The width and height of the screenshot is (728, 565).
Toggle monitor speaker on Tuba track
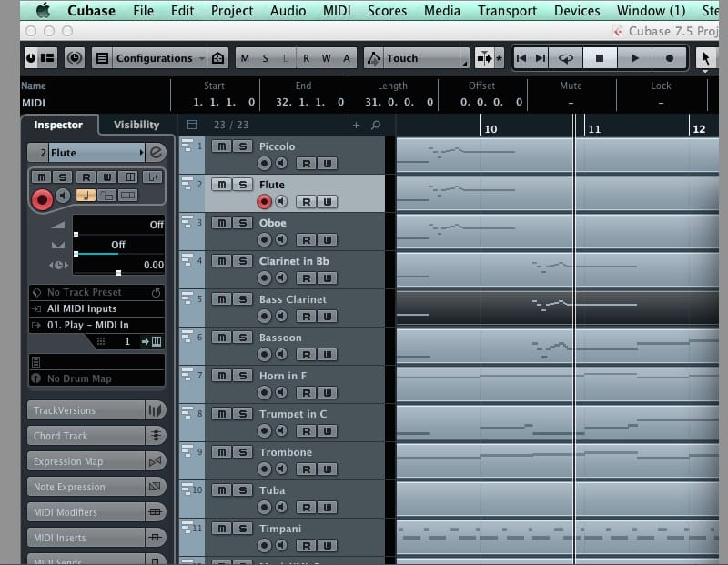pyautogui.click(x=281, y=507)
